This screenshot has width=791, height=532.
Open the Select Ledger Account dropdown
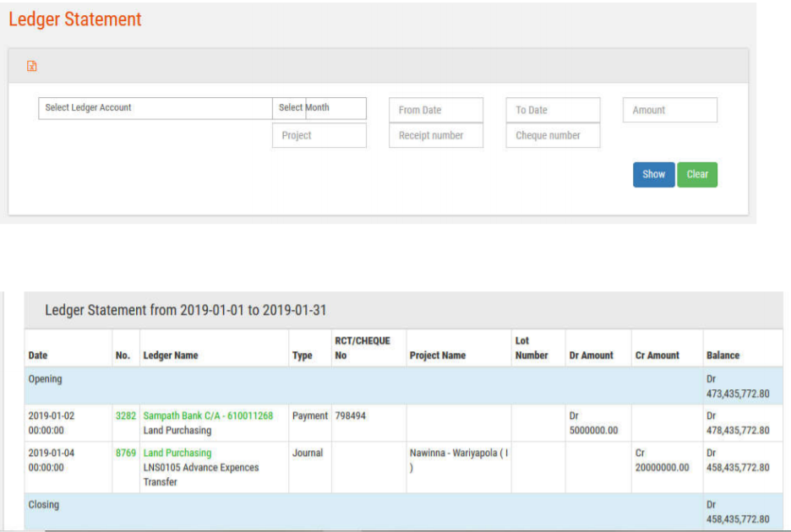[155, 108]
